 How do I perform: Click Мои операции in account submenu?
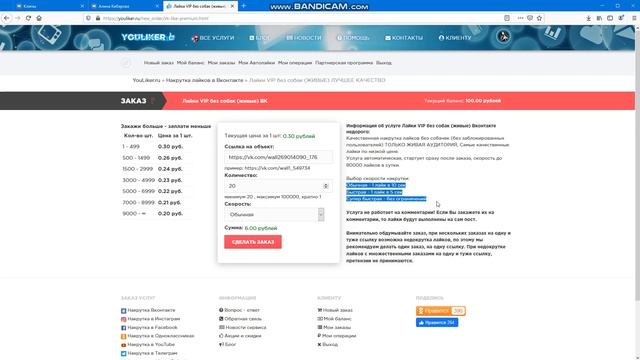tap(295, 63)
